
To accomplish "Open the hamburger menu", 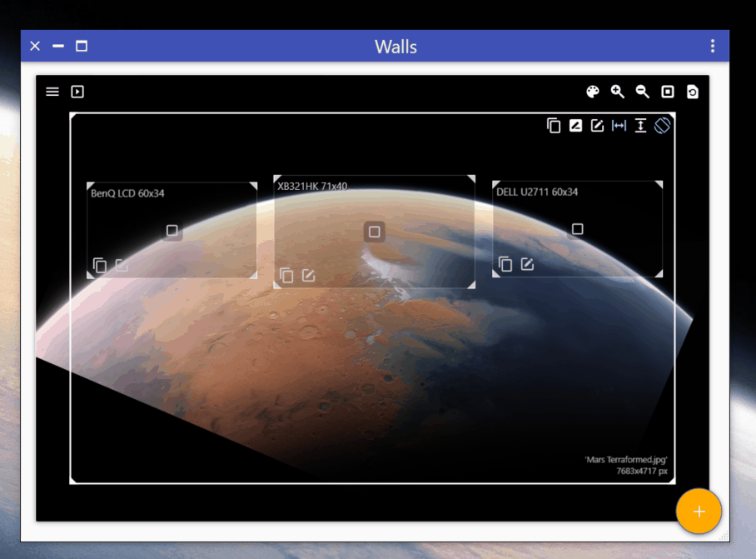I will pyautogui.click(x=52, y=92).
